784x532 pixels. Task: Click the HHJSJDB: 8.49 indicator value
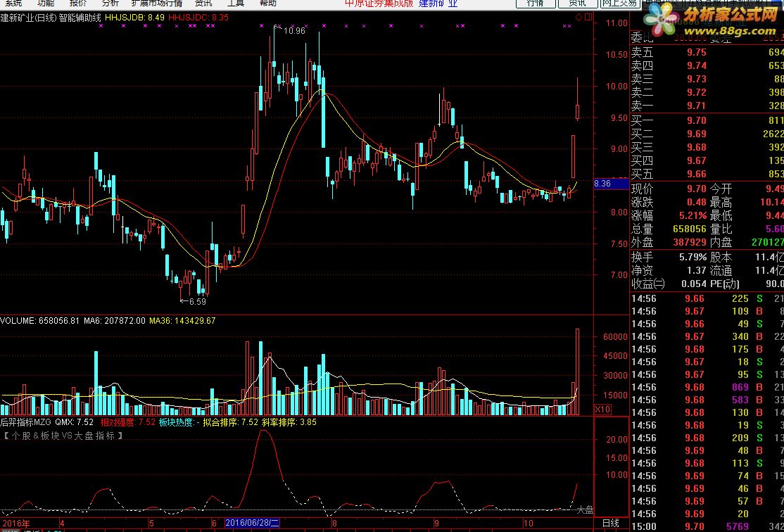tap(134, 18)
